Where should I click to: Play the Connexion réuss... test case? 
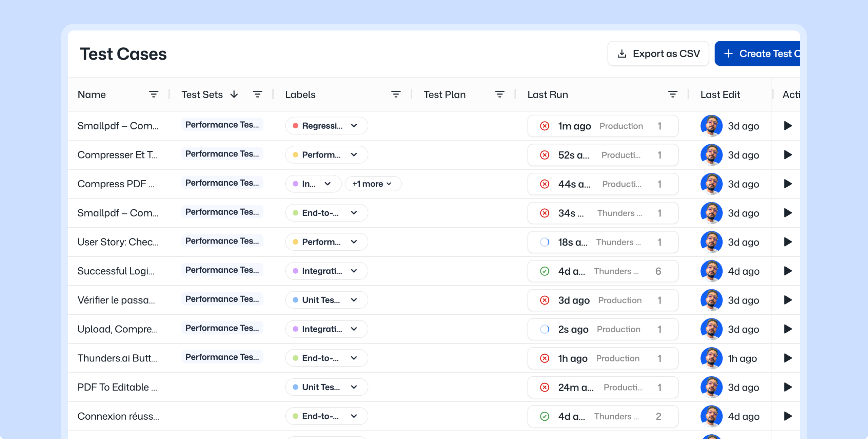point(788,416)
